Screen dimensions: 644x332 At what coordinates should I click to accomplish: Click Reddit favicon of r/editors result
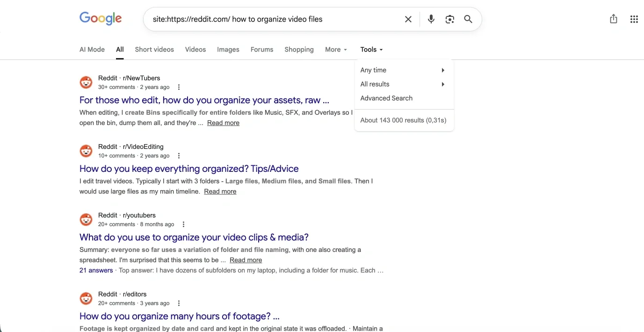tap(86, 298)
